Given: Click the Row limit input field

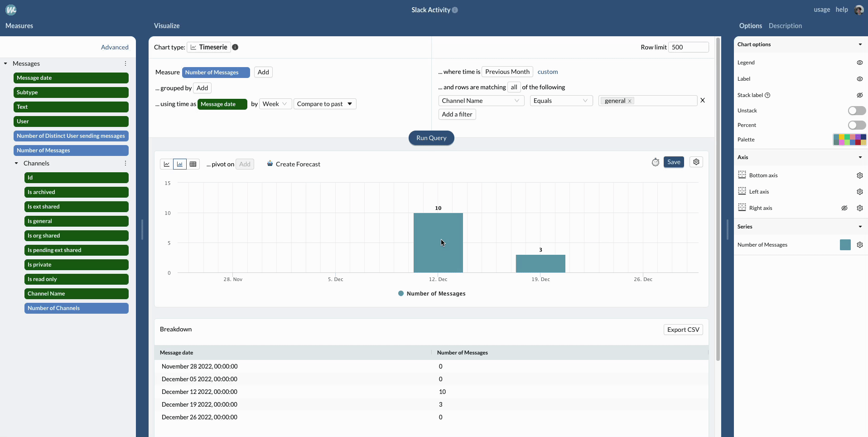Looking at the screenshot, I should tap(689, 47).
